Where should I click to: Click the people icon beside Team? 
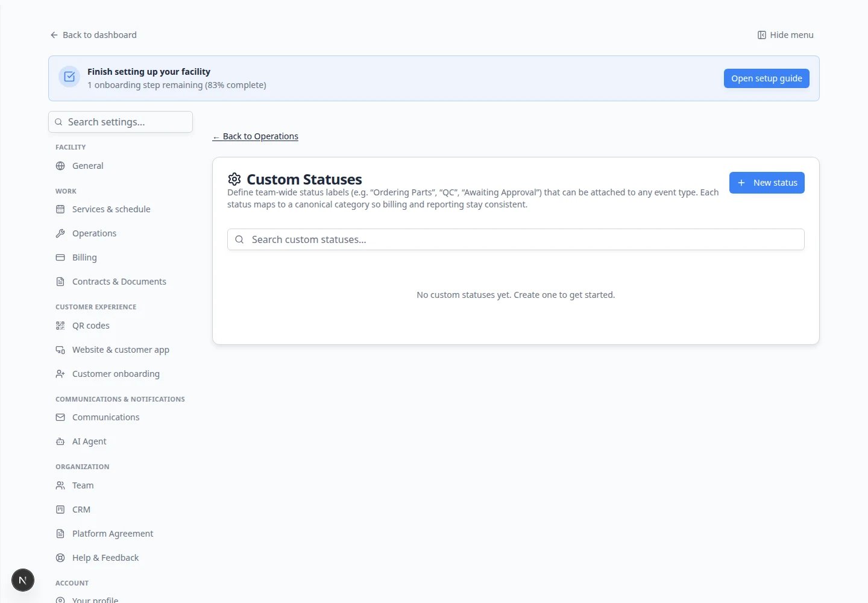click(60, 485)
